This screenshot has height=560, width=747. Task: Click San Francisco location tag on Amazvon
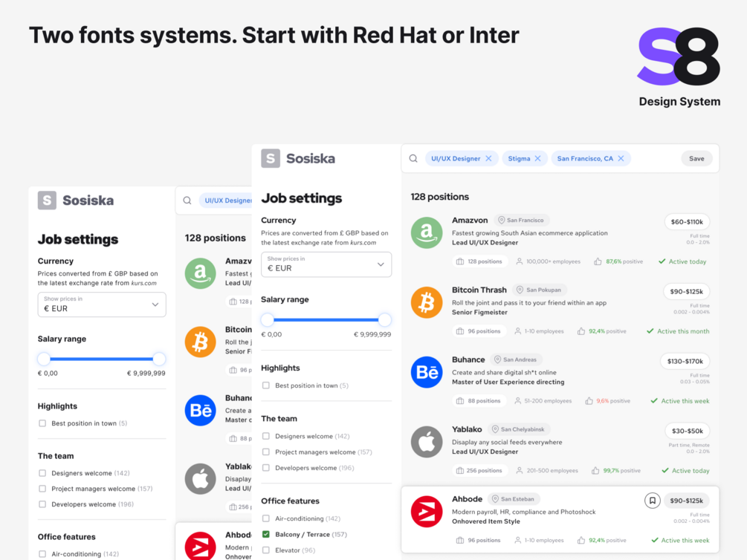click(x=521, y=220)
